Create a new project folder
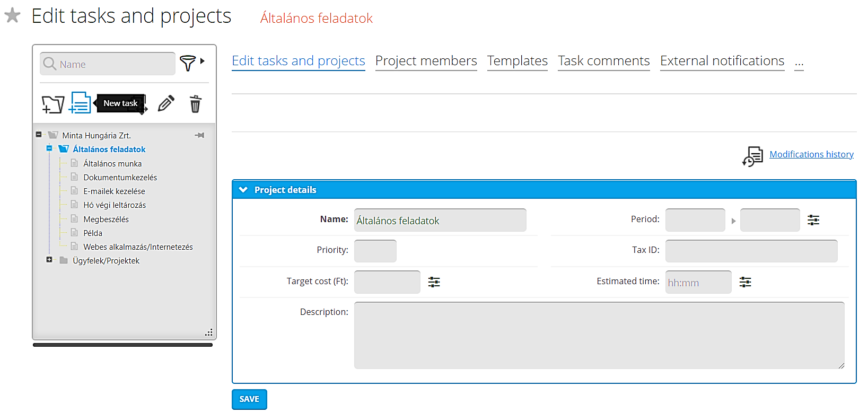Image resolution: width=868 pixels, height=413 pixels. (52, 104)
